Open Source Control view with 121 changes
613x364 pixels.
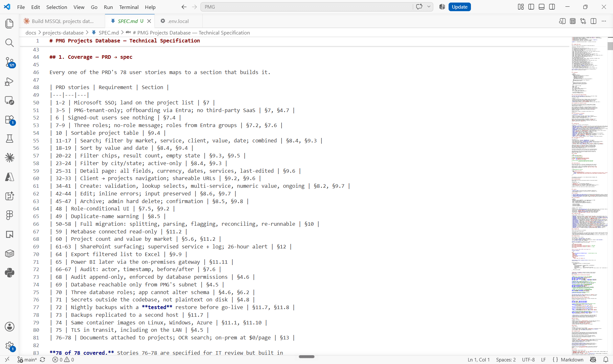pyautogui.click(x=10, y=62)
